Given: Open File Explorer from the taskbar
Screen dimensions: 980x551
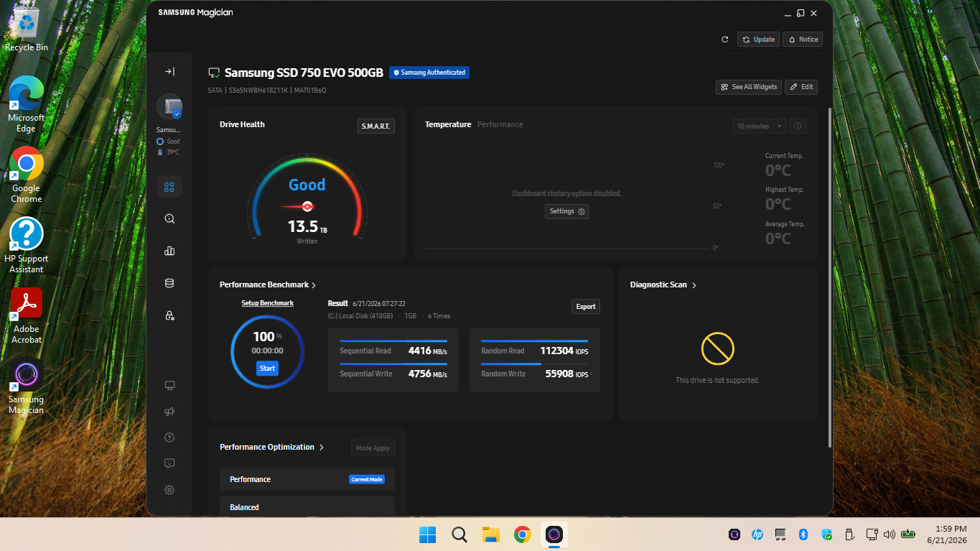Looking at the screenshot, I should tap(491, 534).
